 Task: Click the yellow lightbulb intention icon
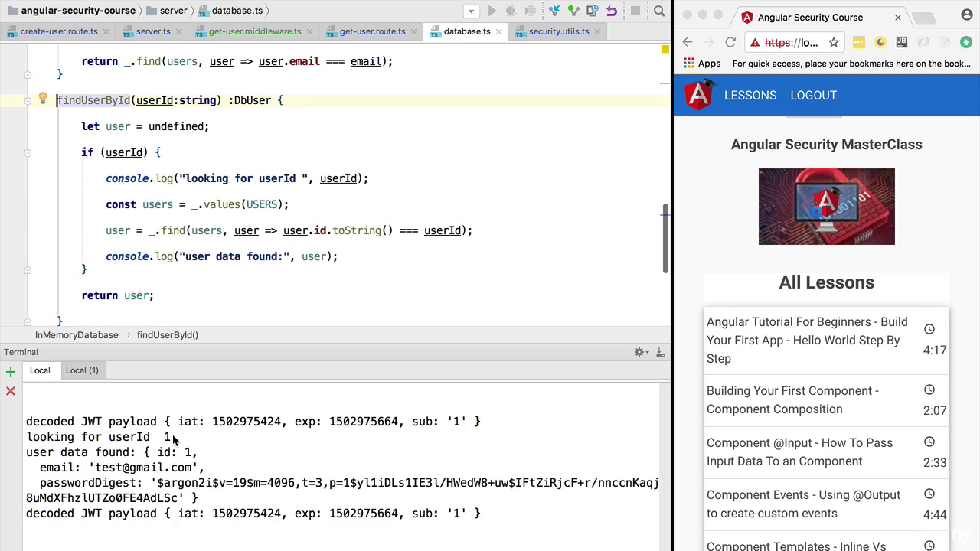click(x=43, y=99)
